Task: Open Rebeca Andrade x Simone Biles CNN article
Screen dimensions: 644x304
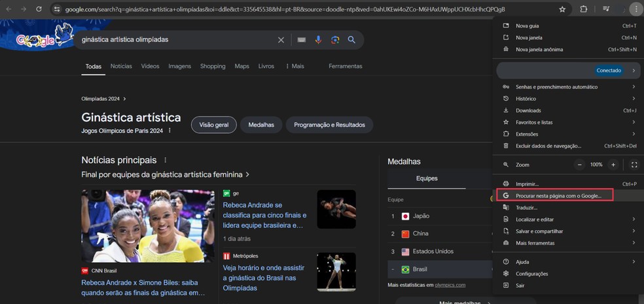Action: (143, 288)
